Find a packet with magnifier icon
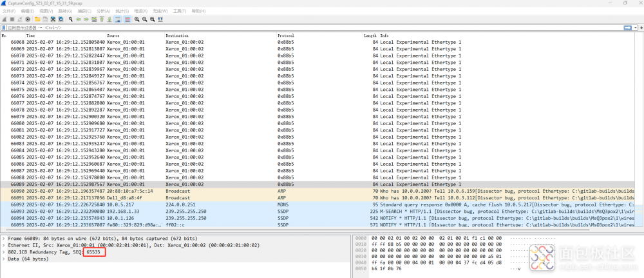This screenshot has width=644, height=278. coord(71,19)
